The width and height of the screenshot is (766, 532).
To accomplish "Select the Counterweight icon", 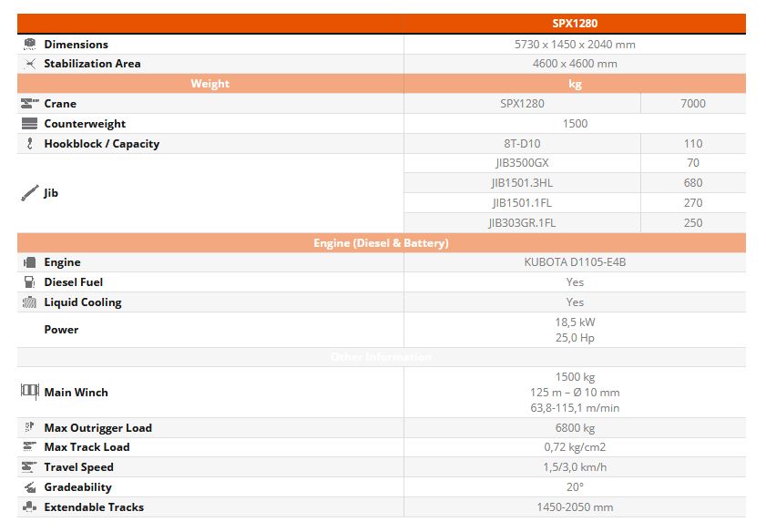I will click(x=29, y=124).
